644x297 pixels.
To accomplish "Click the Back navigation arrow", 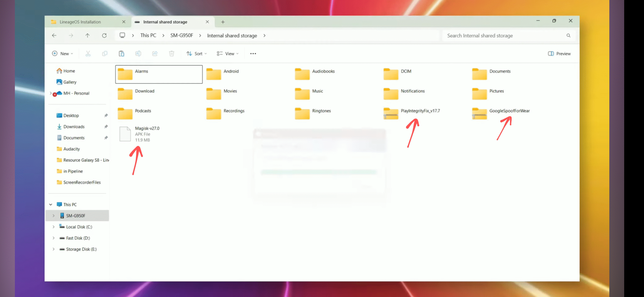I will pyautogui.click(x=54, y=35).
